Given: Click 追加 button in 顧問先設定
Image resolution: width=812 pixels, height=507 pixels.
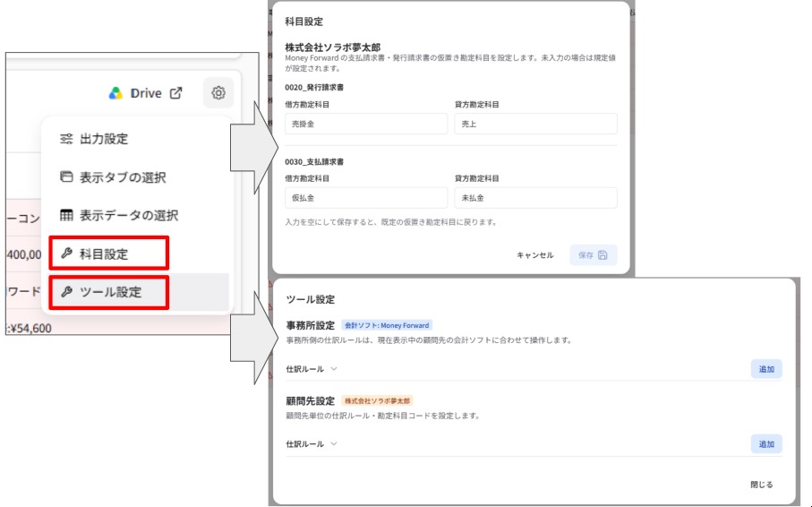Looking at the screenshot, I should click(766, 444).
